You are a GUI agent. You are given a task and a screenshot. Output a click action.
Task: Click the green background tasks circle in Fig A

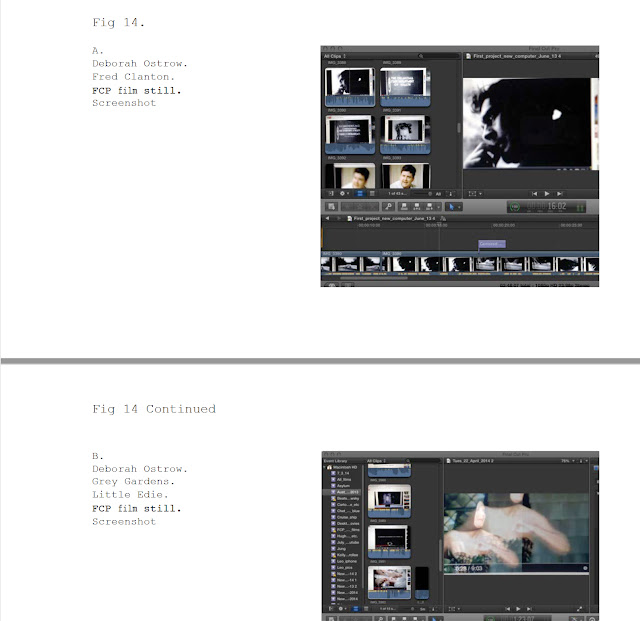(x=515, y=207)
